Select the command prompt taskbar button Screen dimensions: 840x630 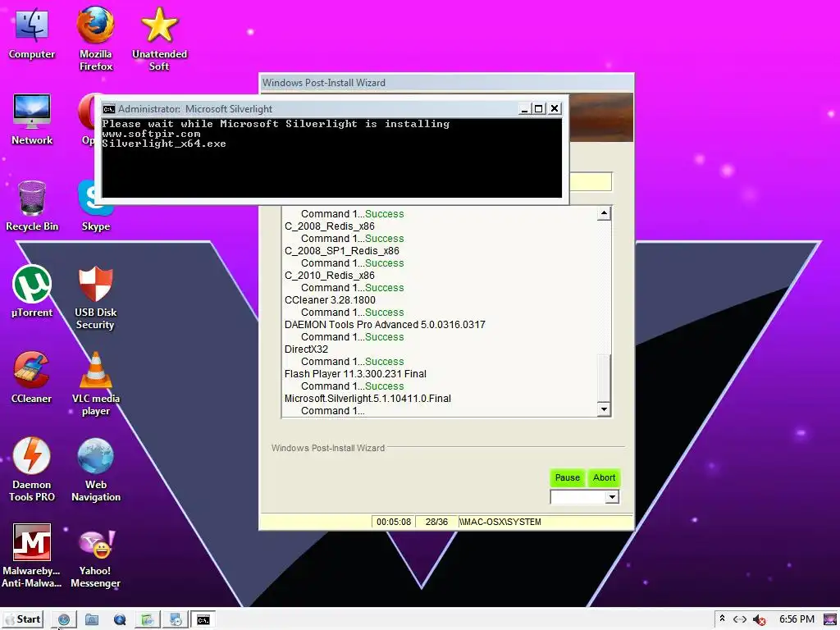pyautogui.click(x=203, y=620)
